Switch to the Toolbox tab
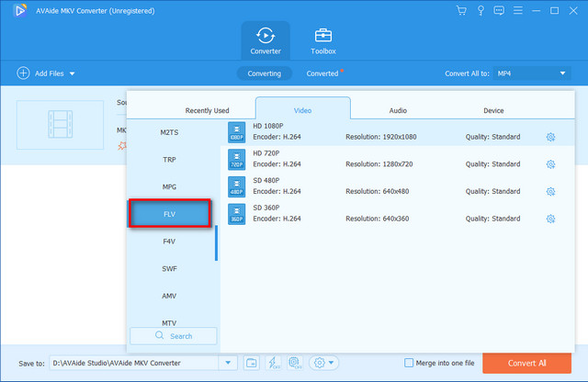Viewport: 588px width, 382px height. point(323,40)
